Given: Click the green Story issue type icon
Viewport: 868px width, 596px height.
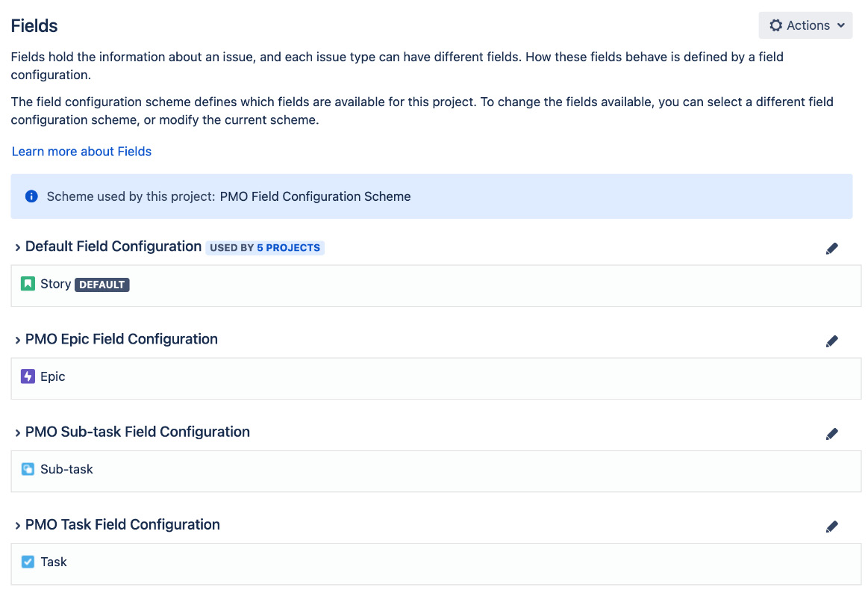Looking at the screenshot, I should (x=28, y=284).
